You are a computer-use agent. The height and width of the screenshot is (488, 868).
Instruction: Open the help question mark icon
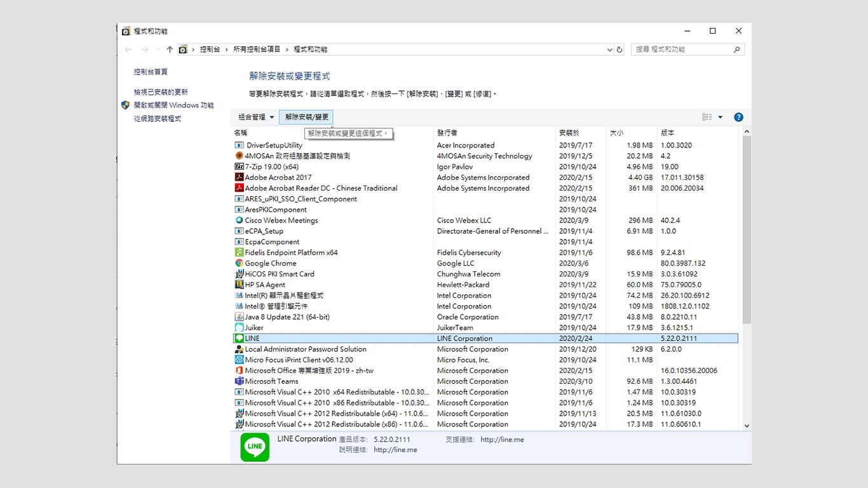tap(738, 117)
